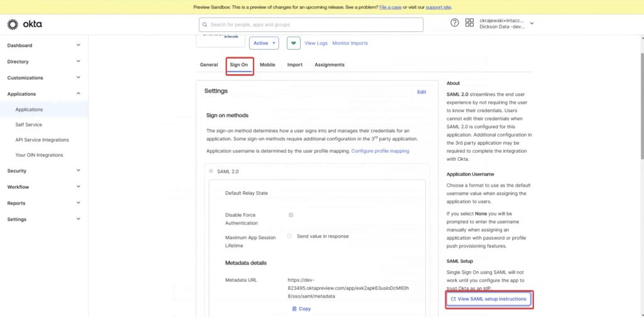The image size is (644, 317).
Task: Open the apps grid icon
Action: [x=469, y=23]
